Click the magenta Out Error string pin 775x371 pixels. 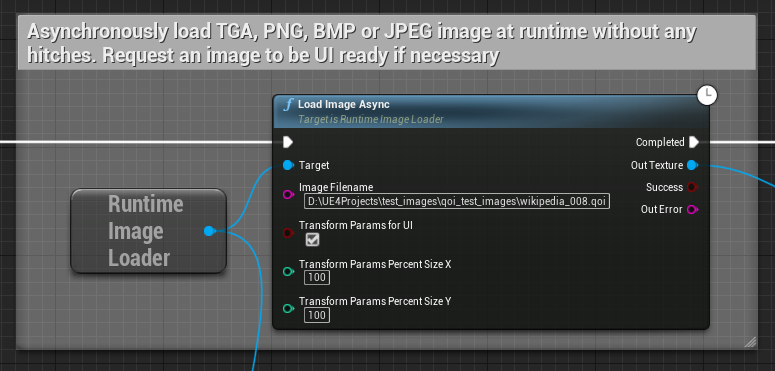click(x=692, y=209)
